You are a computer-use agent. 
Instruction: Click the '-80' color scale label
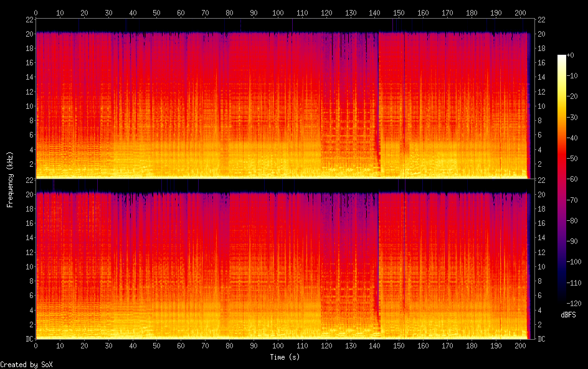(x=572, y=221)
